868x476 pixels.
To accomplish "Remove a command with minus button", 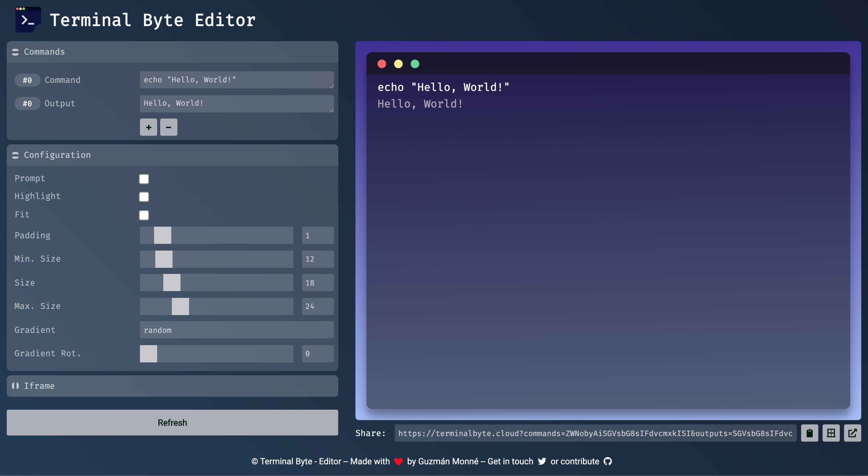I will [x=169, y=127].
